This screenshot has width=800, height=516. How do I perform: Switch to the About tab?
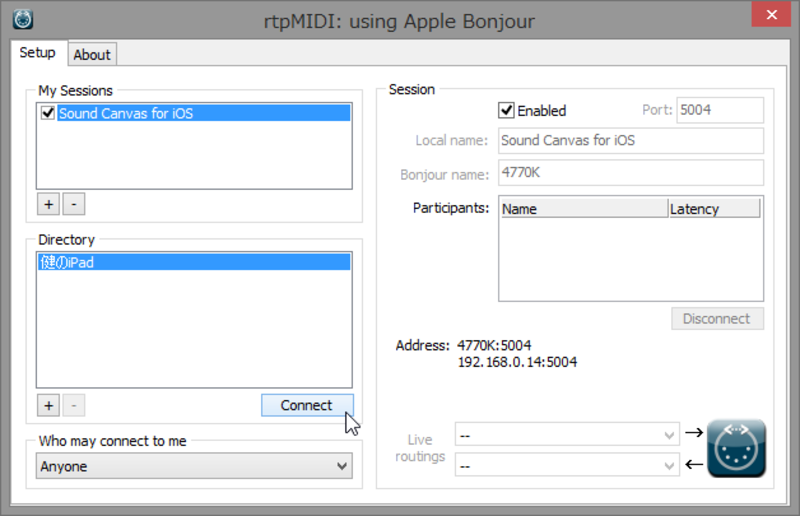click(92, 55)
